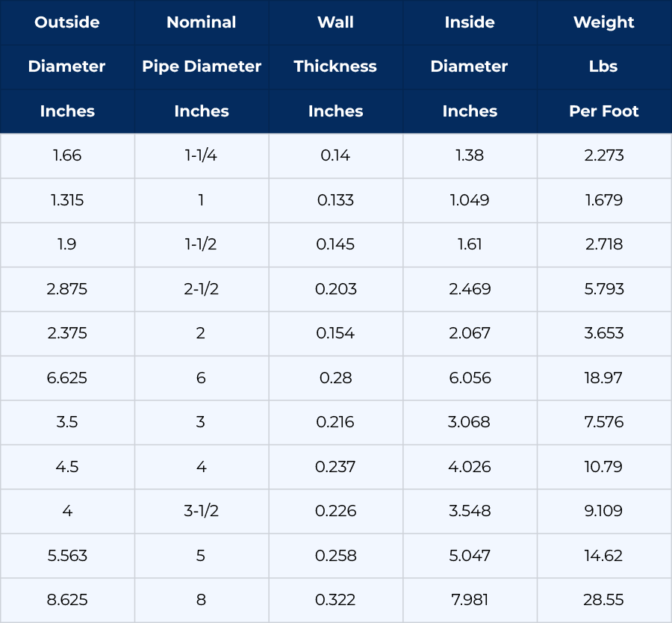Select the 2.375 outside diameter cell
Screen dimensions: 672x623
67,333
